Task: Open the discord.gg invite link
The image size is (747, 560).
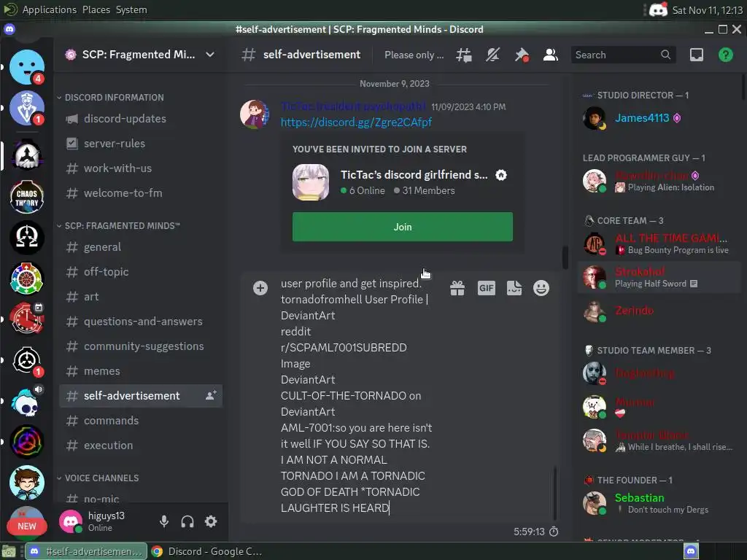Action: 356,122
